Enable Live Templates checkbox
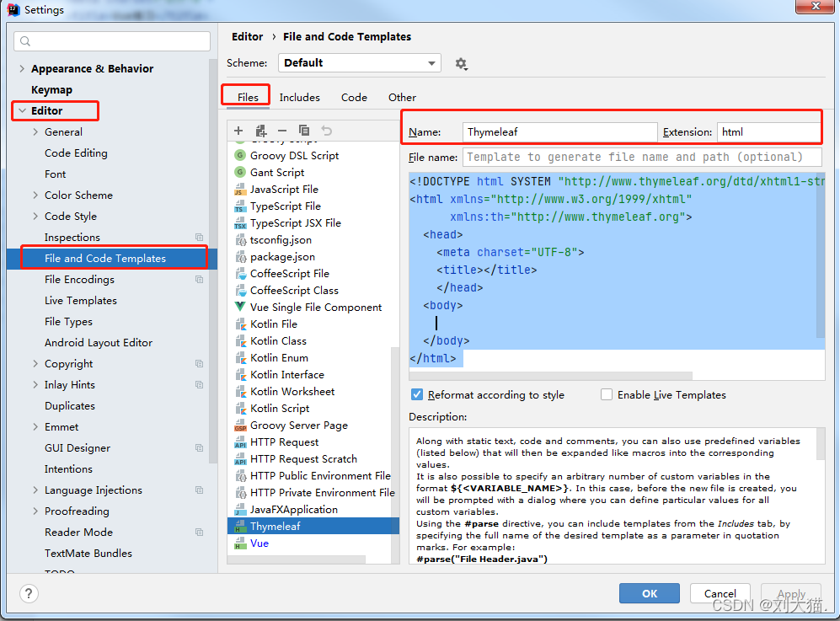 tap(607, 394)
